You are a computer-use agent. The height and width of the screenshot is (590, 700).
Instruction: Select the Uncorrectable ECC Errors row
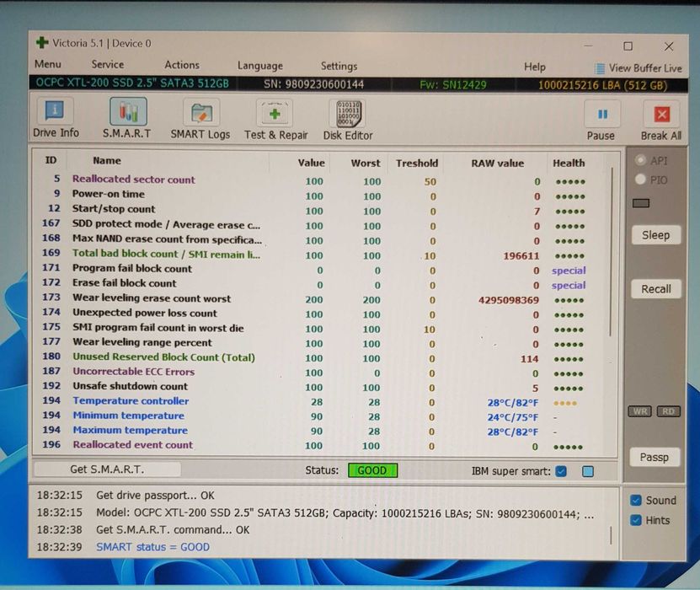319,372
